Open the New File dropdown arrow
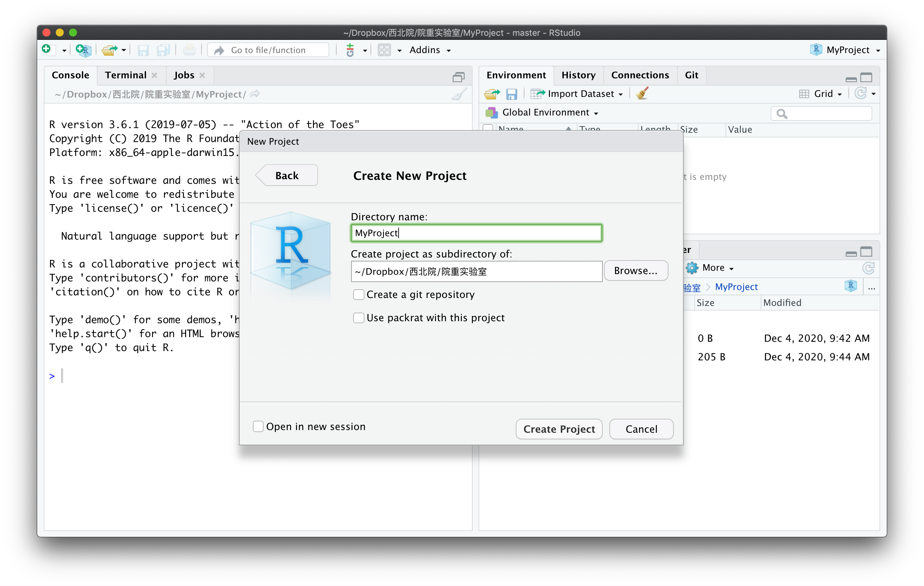 click(64, 51)
